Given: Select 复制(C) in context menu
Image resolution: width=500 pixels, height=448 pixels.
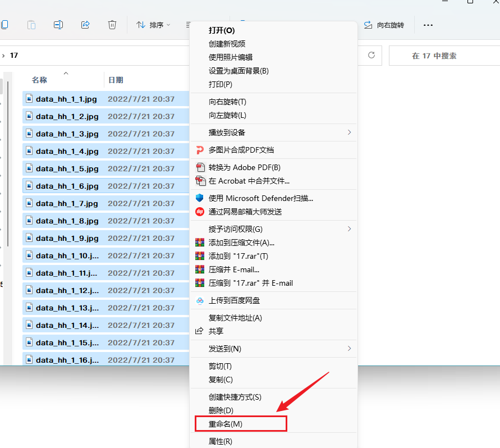Looking at the screenshot, I should 221,380.
